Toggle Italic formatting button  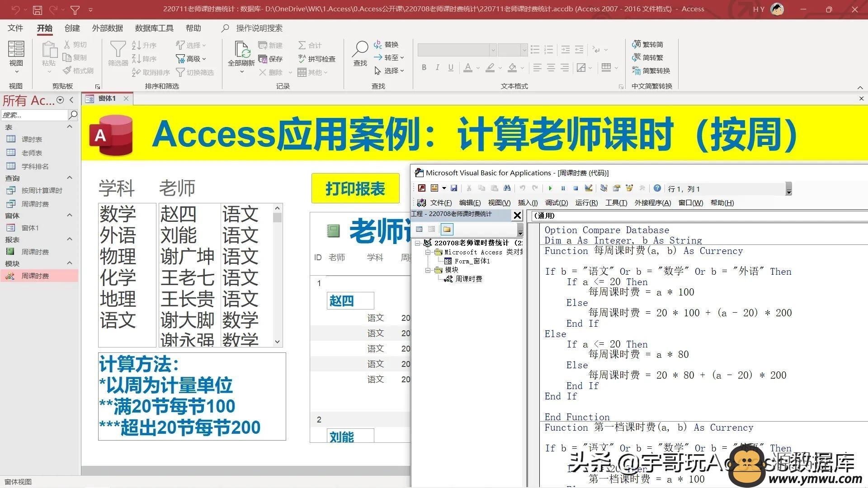(437, 68)
